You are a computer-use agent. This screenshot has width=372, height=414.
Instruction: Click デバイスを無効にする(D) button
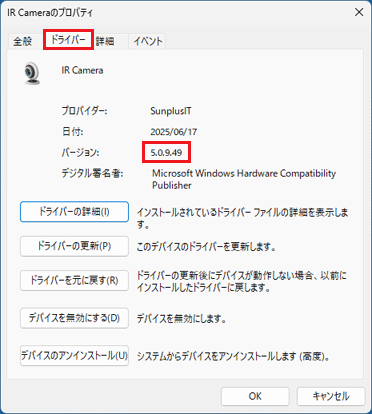coord(74,318)
